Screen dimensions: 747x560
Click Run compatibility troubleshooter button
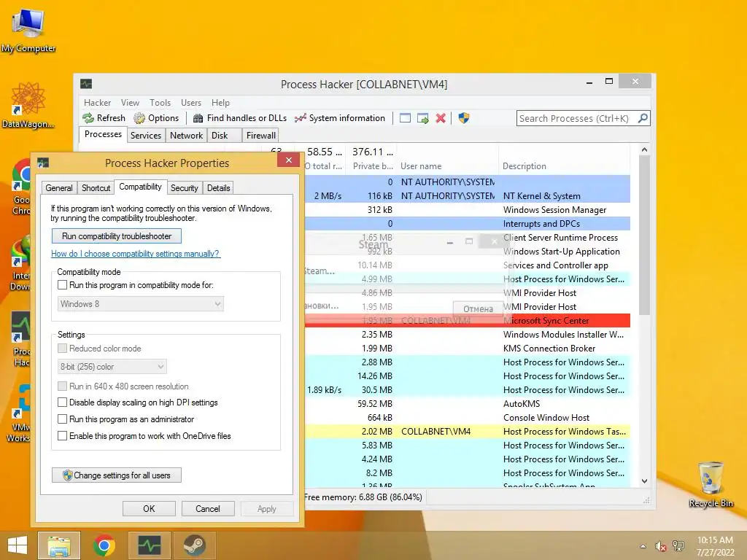pyautogui.click(x=117, y=236)
